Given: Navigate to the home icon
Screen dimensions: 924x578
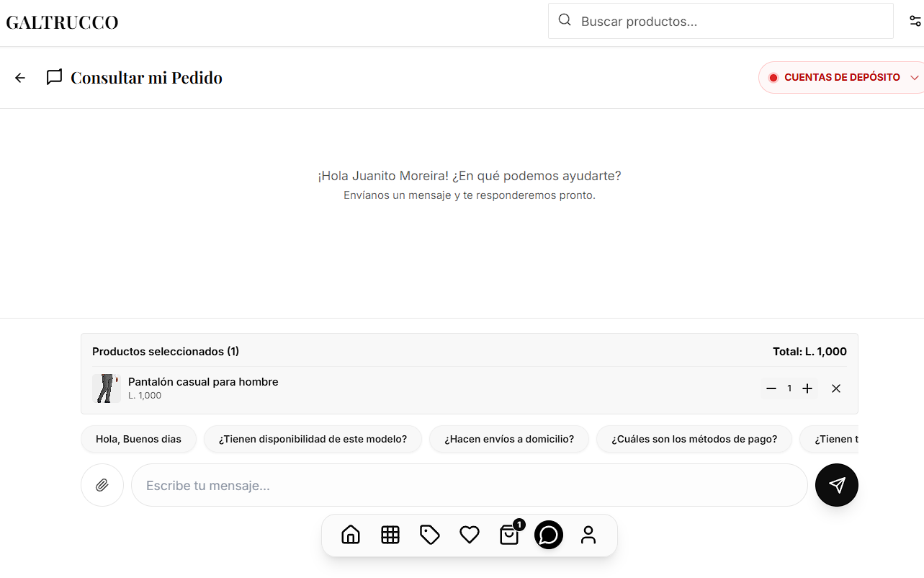Looking at the screenshot, I should [351, 535].
